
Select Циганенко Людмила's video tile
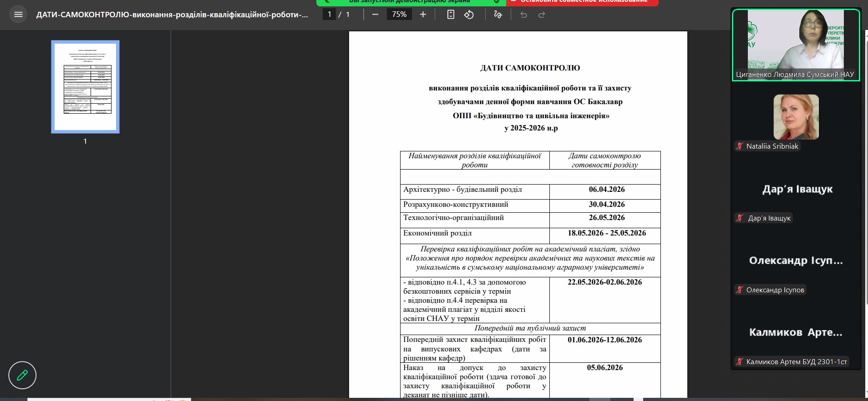[796, 45]
